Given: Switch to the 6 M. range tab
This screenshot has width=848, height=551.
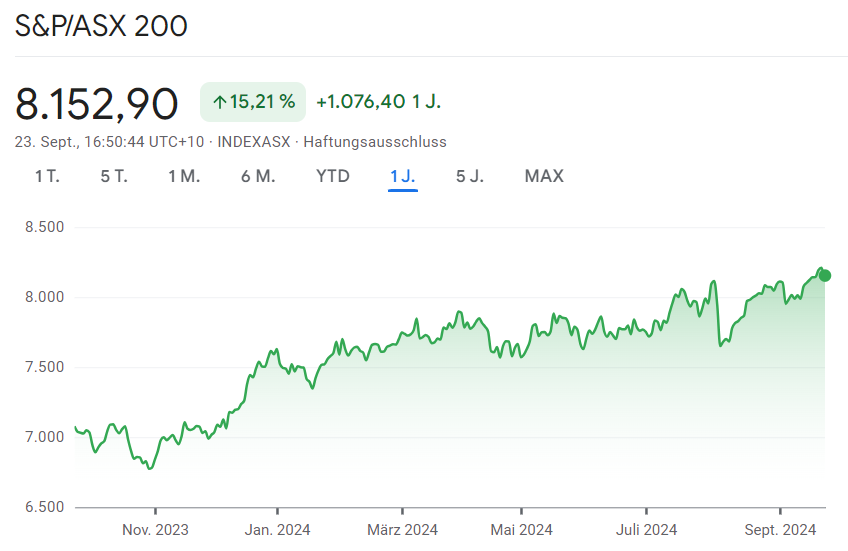Looking at the screenshot, I should point(258,176).
